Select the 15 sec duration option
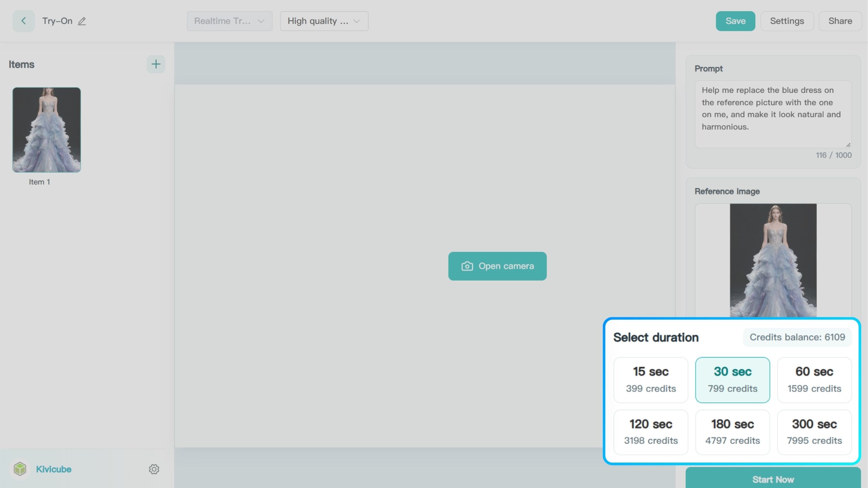 pos(651,380)
